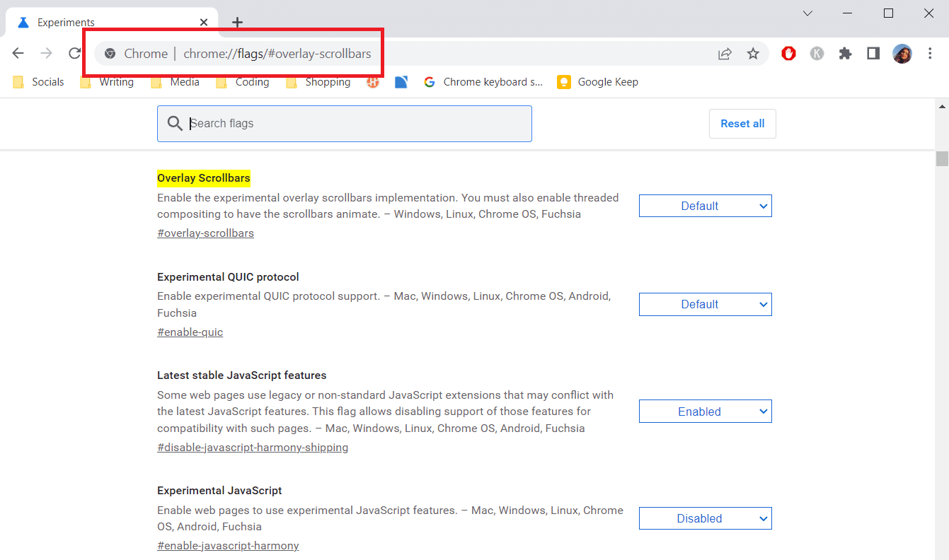The height and width of the screenshot is (560, 949).
Task: Open Chrome keyboard shortcuts bookmark
Action: (x=483, y=82)
